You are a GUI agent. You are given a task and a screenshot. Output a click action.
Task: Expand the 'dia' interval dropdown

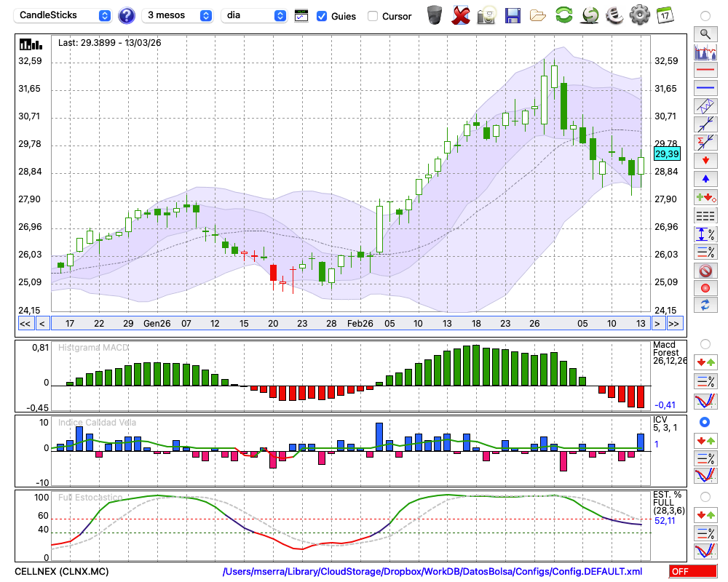(254, 15)
